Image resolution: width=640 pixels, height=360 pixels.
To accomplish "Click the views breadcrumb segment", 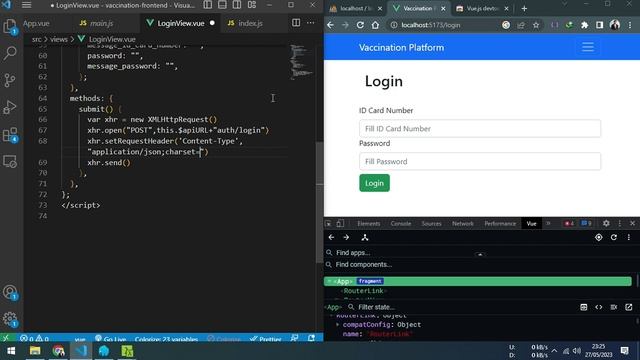I will point(59,39).
